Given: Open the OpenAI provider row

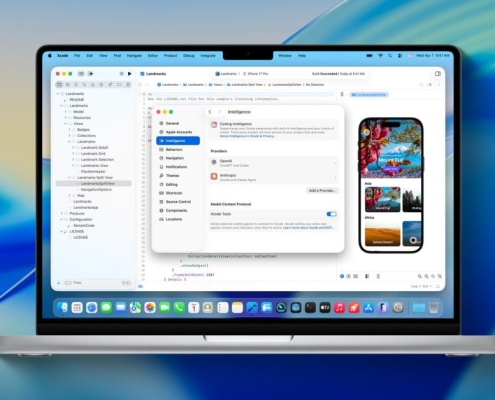Looking at the screenshot, I should pos(274,163).
